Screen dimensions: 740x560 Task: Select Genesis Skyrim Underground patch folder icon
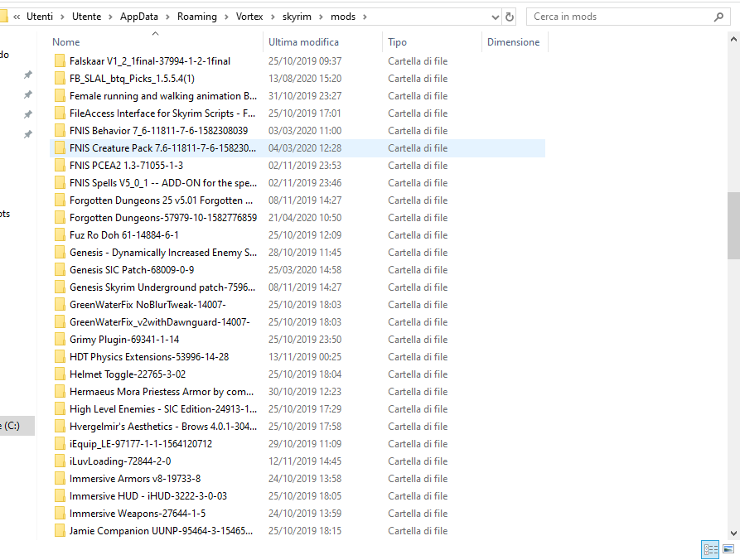pyautogui.click(x=60, y=287)
